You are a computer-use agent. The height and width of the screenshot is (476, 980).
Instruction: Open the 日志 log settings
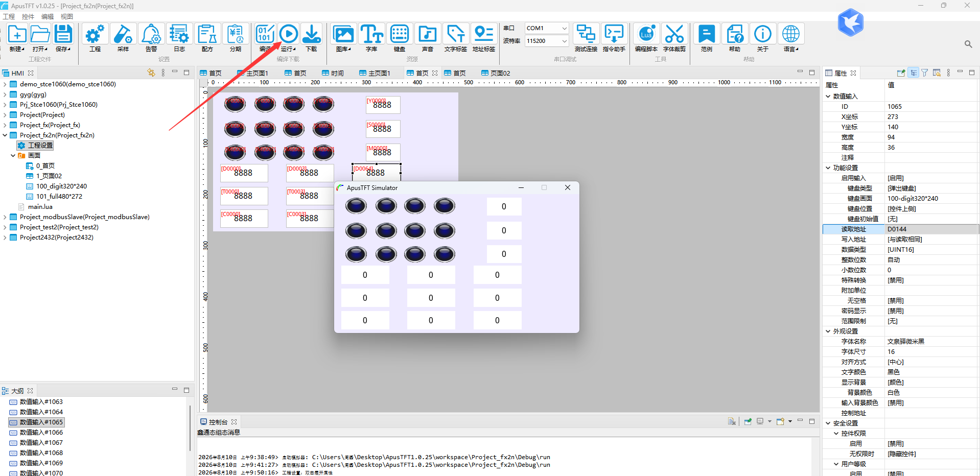[x=179, y=38]
